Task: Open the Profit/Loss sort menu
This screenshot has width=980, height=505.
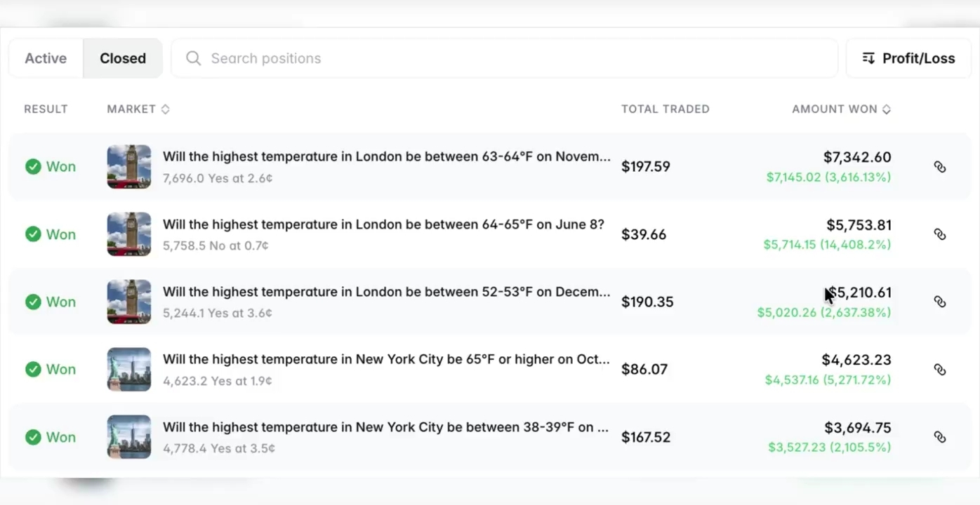Action: click(x=908, y=58)
